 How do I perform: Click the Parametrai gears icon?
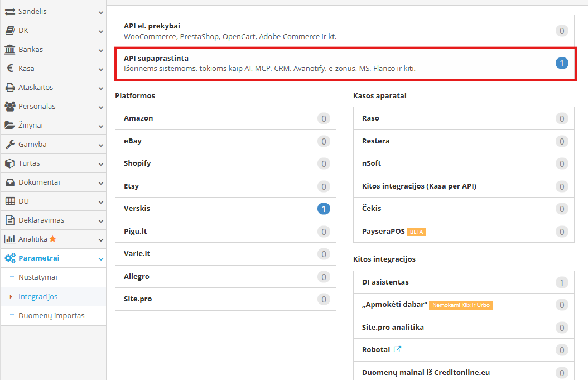point(10,258)
